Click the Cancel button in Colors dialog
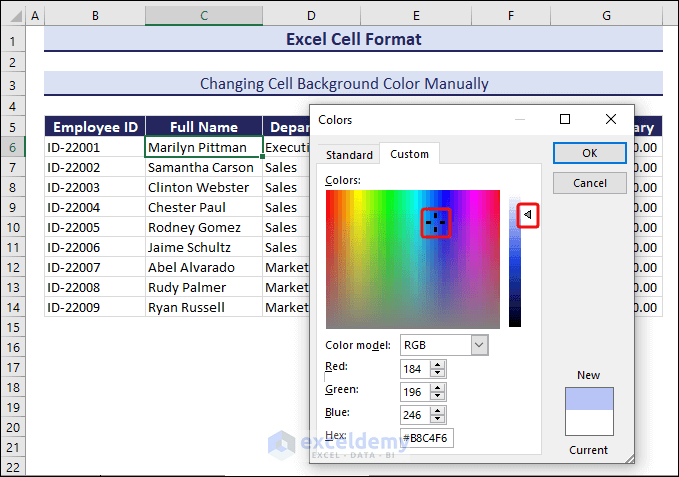 coord(589,183)
